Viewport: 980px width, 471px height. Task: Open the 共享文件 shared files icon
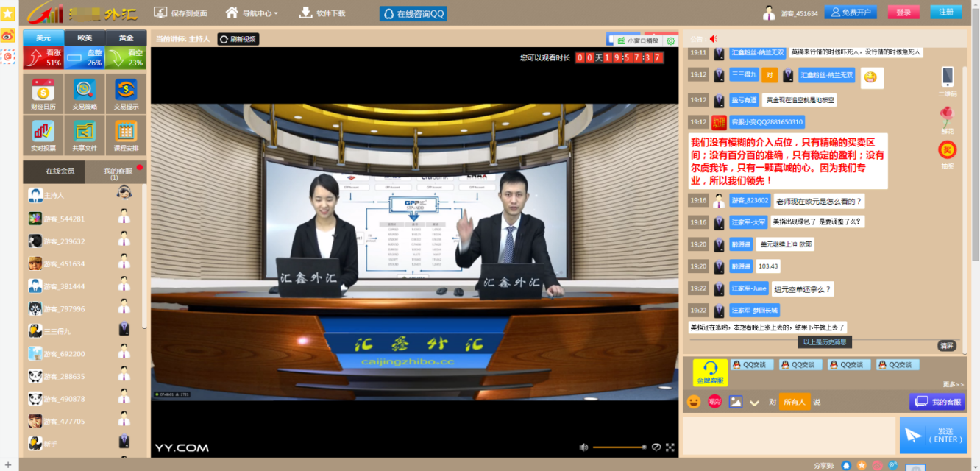pyautogui.click(x=85, y=136)
